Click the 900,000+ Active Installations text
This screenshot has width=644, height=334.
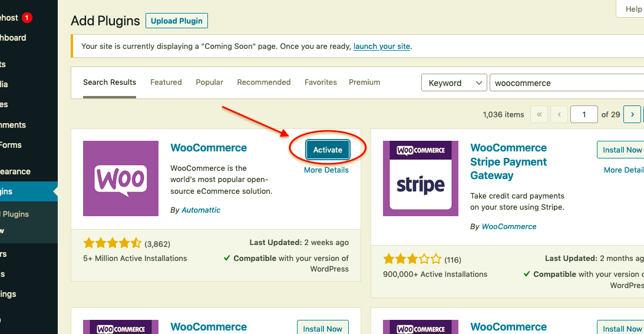(435, 275)
